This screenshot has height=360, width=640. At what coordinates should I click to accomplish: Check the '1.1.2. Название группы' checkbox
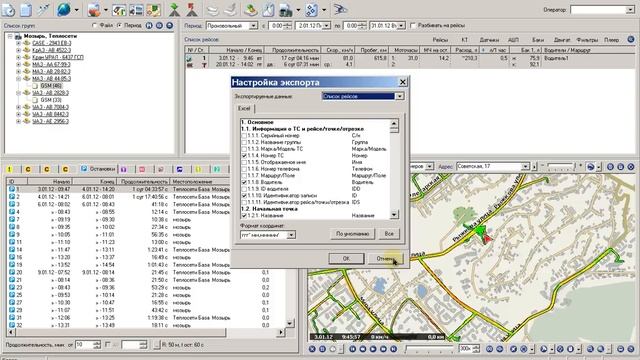tap(244, 142)
